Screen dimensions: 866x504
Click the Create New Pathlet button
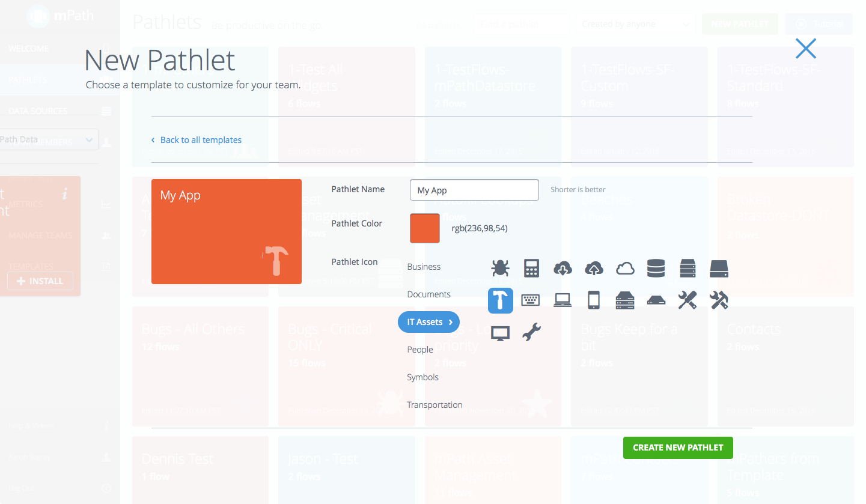[678, 448]
